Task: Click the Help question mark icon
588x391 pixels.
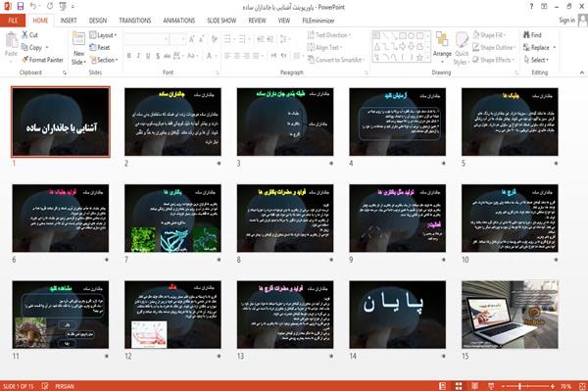Action: click(531, 7)
